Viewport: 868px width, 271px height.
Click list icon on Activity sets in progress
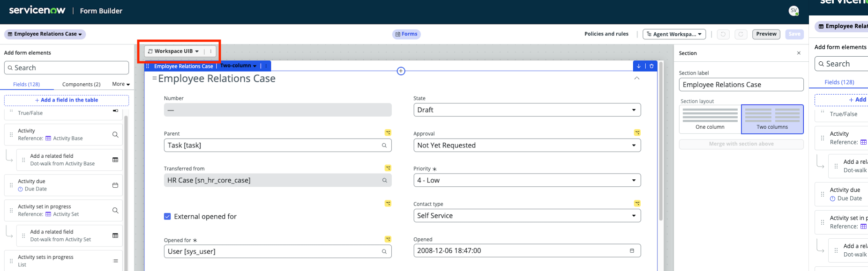click(x=115, y=261)
